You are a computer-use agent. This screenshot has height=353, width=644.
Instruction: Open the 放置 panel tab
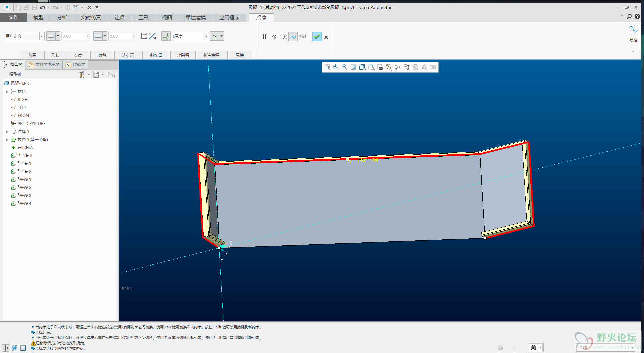33,55
